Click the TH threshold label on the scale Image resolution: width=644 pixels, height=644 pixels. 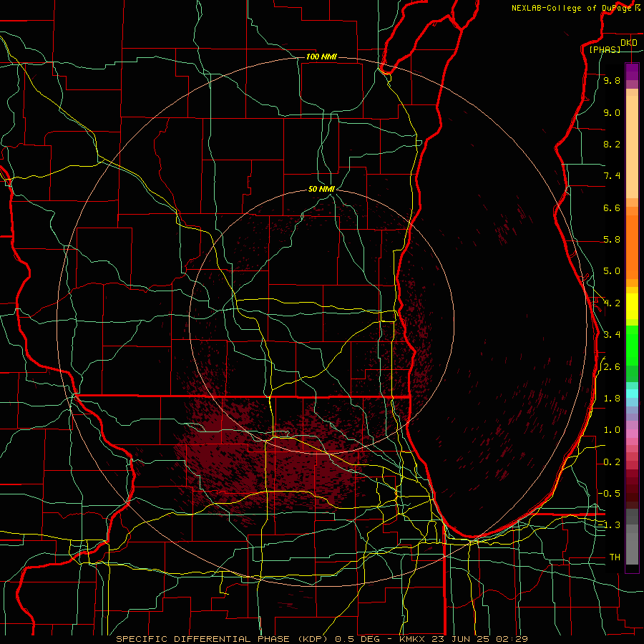click(x=615, y=557)
